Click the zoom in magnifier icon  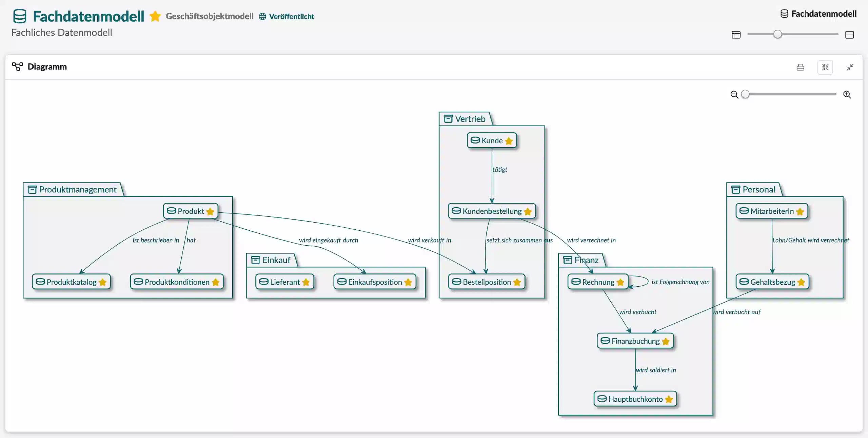pos(847,94)
